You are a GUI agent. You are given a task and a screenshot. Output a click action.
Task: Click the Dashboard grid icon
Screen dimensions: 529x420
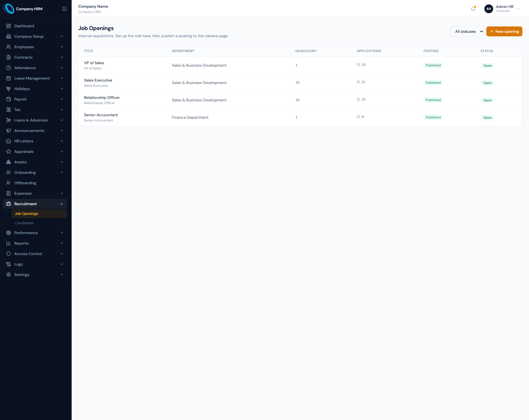point(9,26)
